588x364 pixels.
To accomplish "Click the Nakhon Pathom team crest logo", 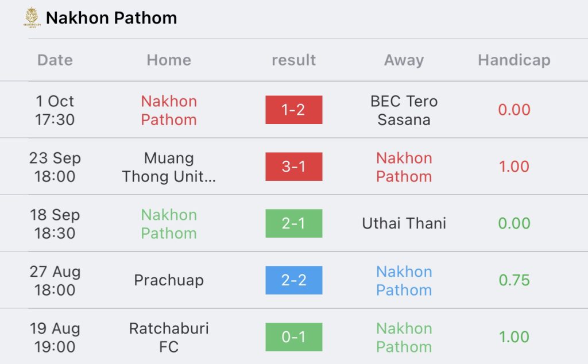I will tap(32, 18).
